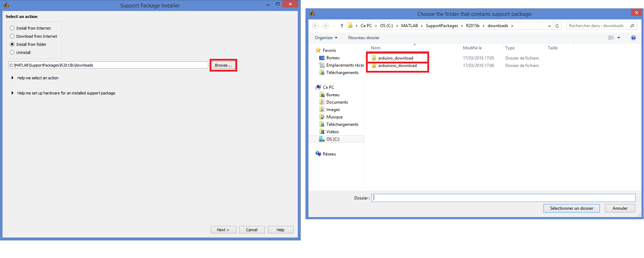The image size is (644, 258).
Task: Select Install from Internet option
Action: [x=12, y=28]
